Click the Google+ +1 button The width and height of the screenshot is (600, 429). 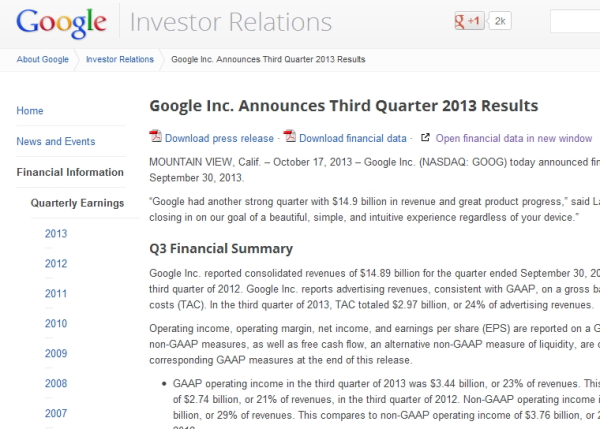(469, 20)
